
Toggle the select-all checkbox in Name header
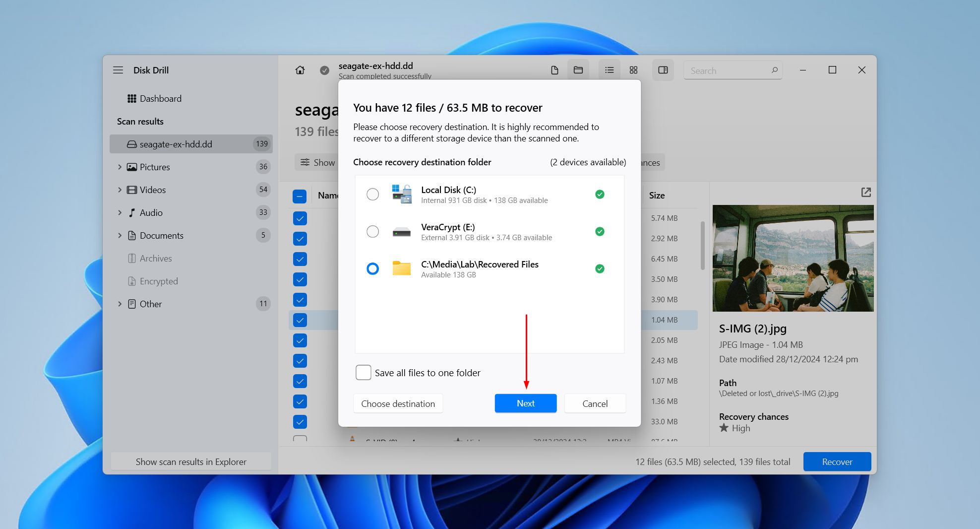point(300,197)
